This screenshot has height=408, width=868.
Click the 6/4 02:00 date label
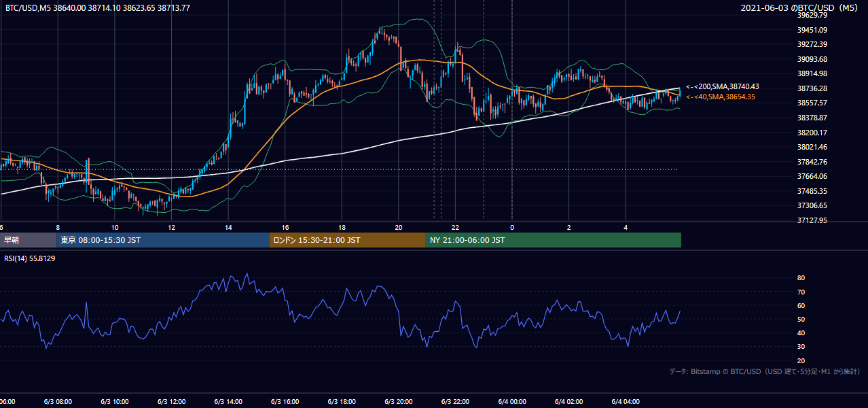pyautogui.click(x=568, y=402)
